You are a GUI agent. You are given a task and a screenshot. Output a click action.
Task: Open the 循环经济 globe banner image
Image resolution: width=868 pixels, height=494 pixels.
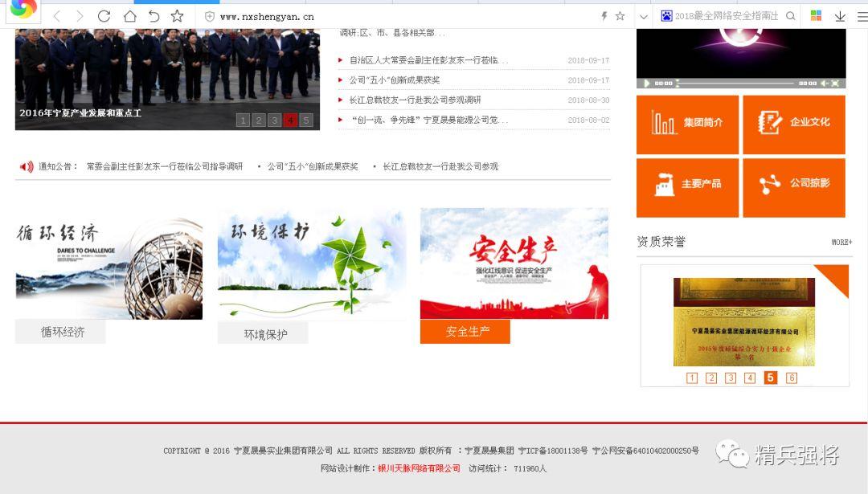point(109,268)
